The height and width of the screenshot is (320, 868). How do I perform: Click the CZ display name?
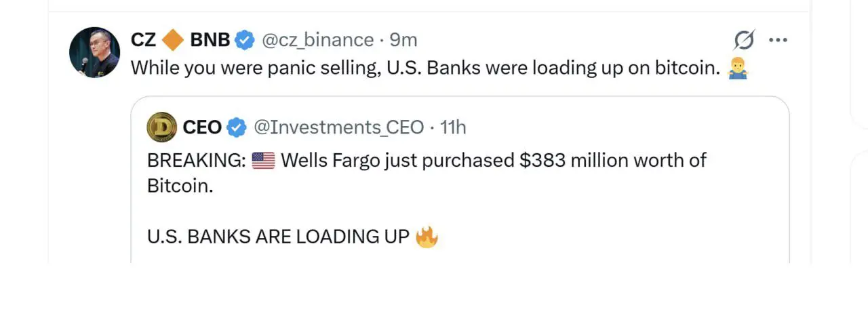click(x=143, y=40)
